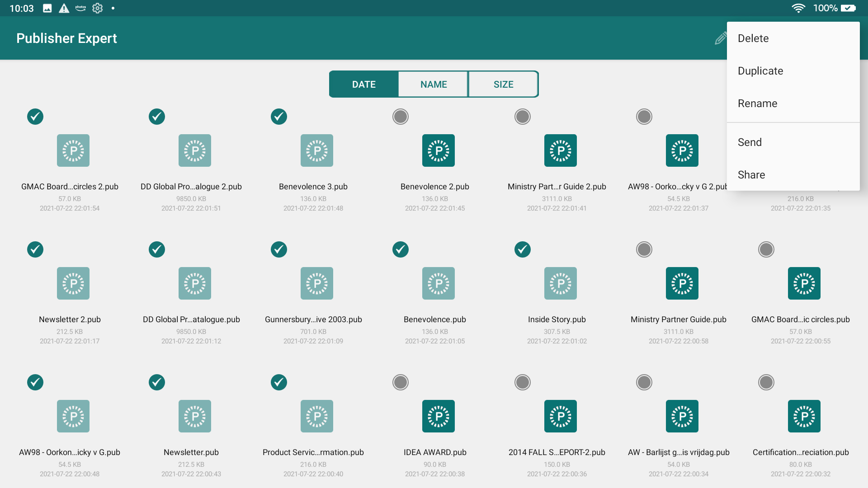Open the IDEA AWARD.pub file icon
The width and height of the screenshot is (868, 488).
[438, 416]
